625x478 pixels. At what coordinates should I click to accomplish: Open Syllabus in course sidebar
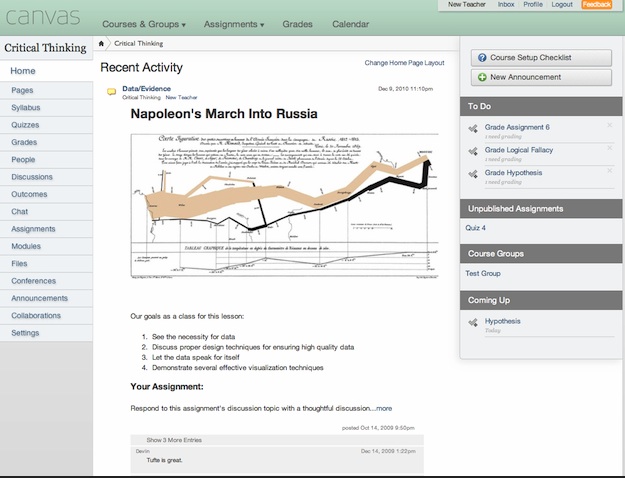tap(46, 108)
